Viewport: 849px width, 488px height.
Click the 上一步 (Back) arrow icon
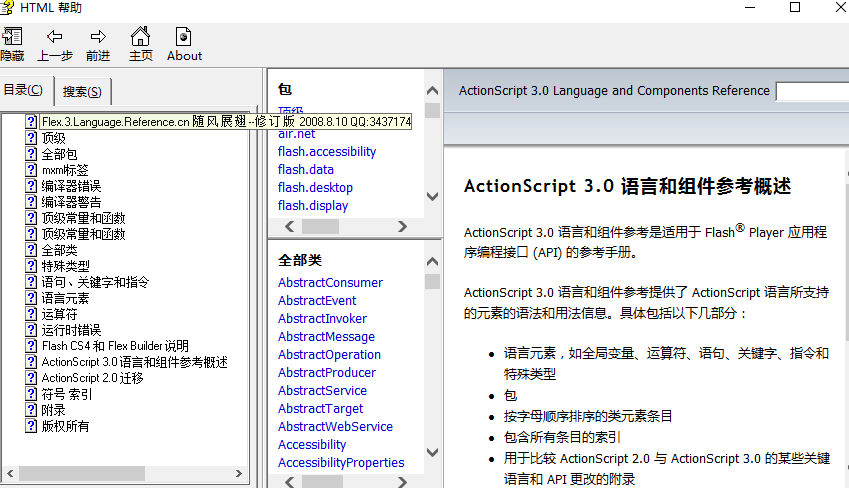[55, 37]
